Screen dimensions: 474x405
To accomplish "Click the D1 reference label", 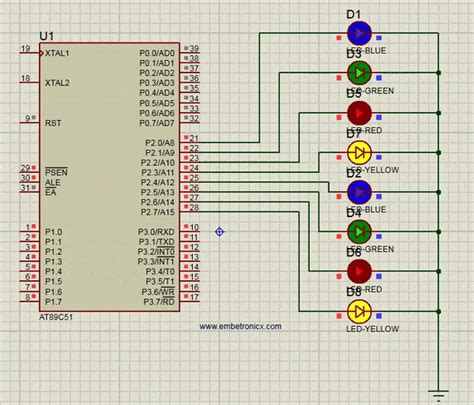I will [353, 15].
